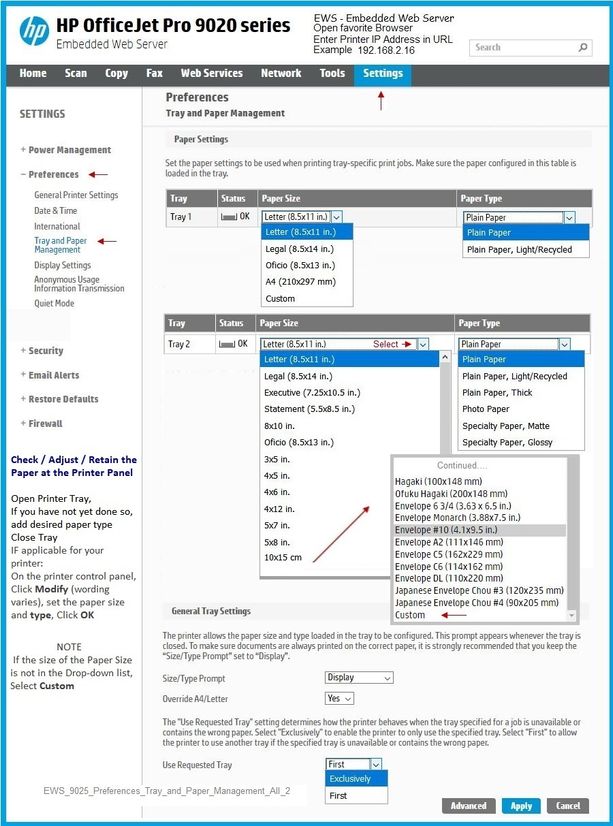This screenshot has height=826, width=613.
Task: Pick Specialty Paper, Matte type
Action: pyautogui.click(x=521, y=426)
